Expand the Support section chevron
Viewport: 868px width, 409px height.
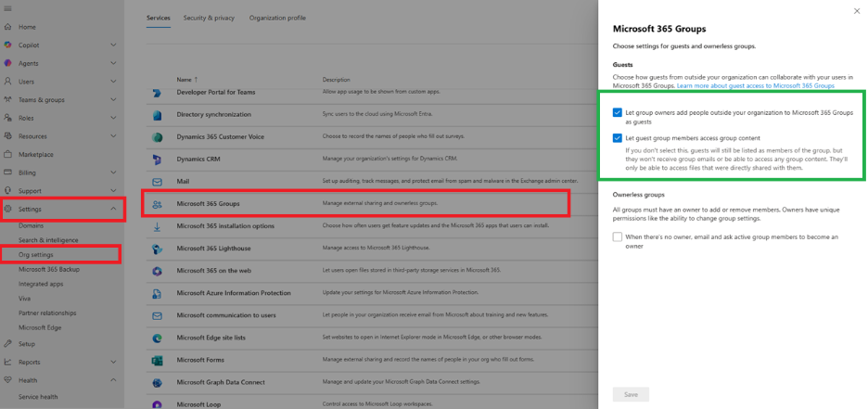[113, 191]
